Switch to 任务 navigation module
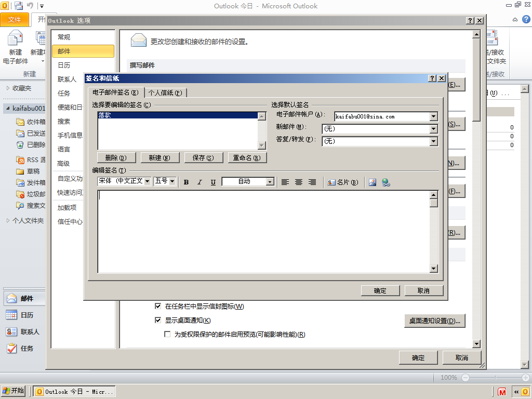Screen dimensions: 532x399 click(x=24, y=348)
